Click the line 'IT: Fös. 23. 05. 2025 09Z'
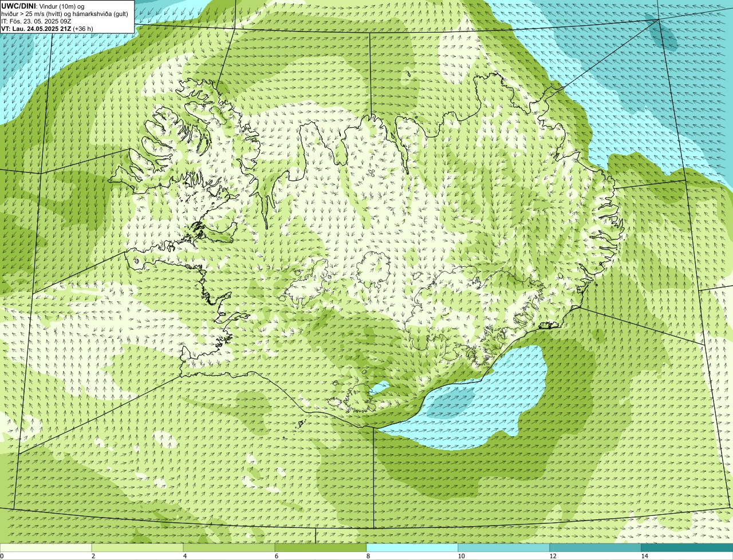Viewport: 733px width, 560px height. 36,21
